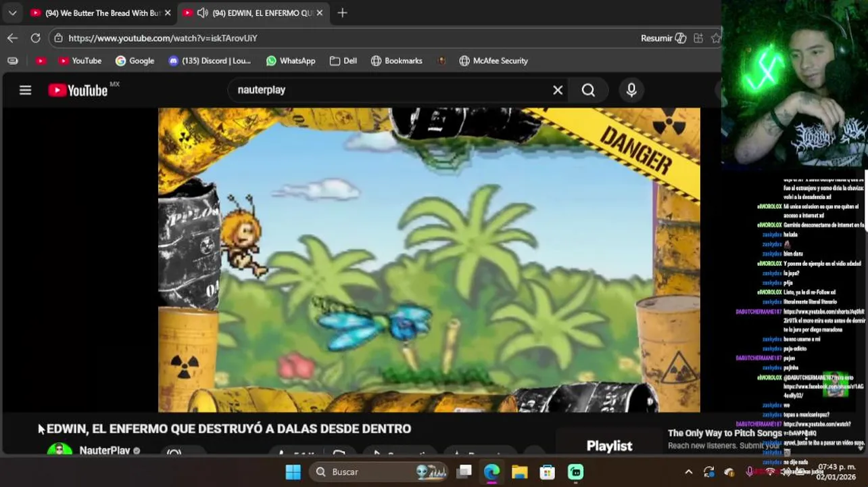The image size is (868, 487).
Task: Open the WhatsApp bookmark
Action: point(291,61)
